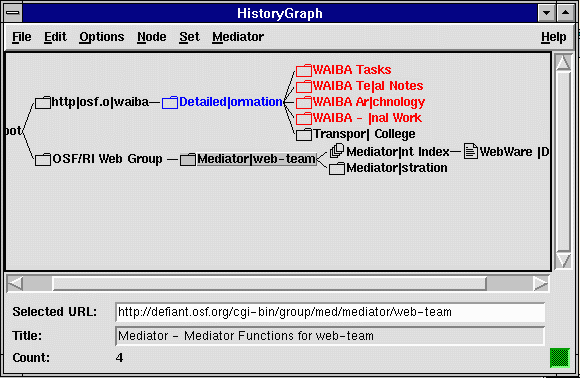Open the Mediator menu
580x378 pixels.
[x=238, y=37]
